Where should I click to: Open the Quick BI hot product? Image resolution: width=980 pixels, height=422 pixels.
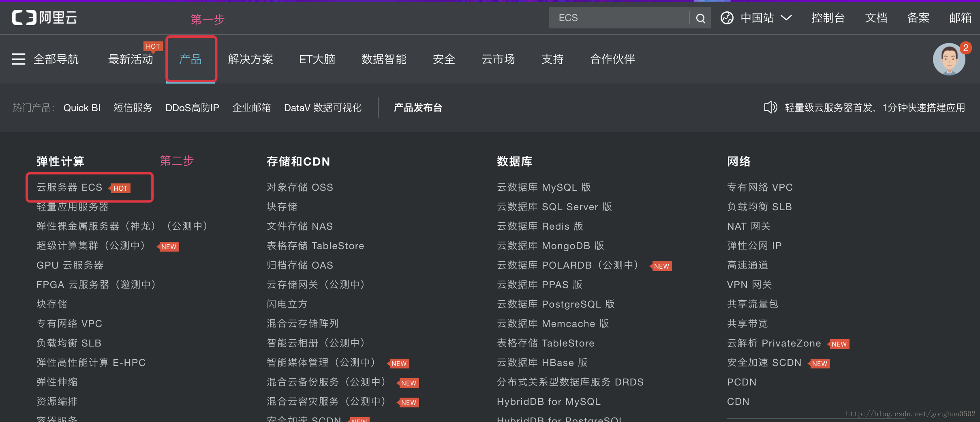point(82,108)
